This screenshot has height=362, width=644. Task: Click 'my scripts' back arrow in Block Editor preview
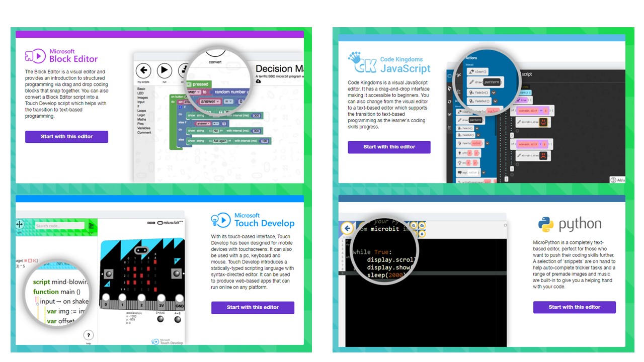pyautogui.click(x=144, y=70)
